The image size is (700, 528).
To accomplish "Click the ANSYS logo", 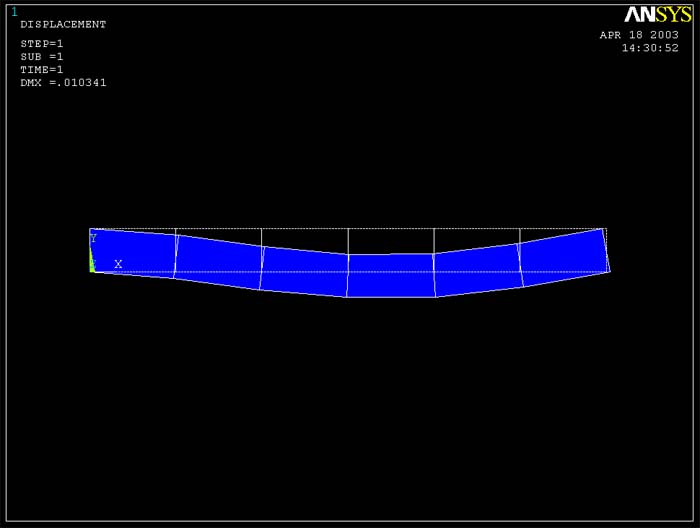I will click(658, 15).
